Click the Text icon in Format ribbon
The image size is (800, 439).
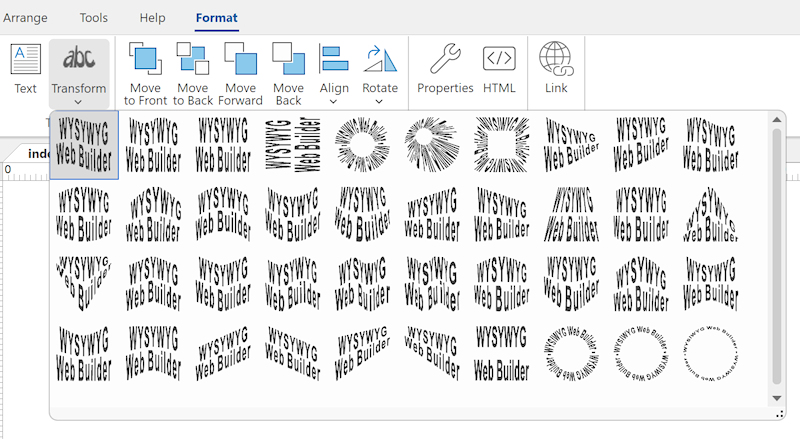pyautogui.click(x=25, y=59)
